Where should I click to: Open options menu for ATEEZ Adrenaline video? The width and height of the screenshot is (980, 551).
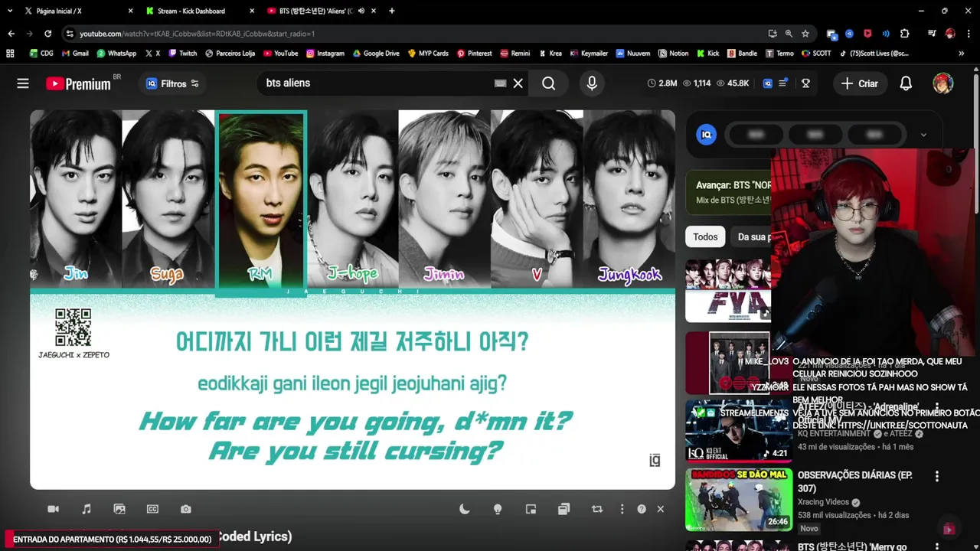pyautogui.click(x=936, y=407)
